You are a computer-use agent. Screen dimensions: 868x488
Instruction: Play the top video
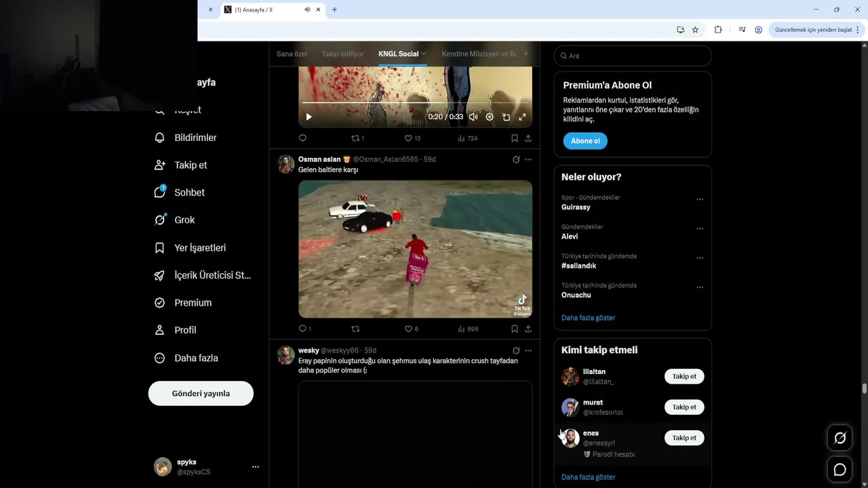[309, 117]
